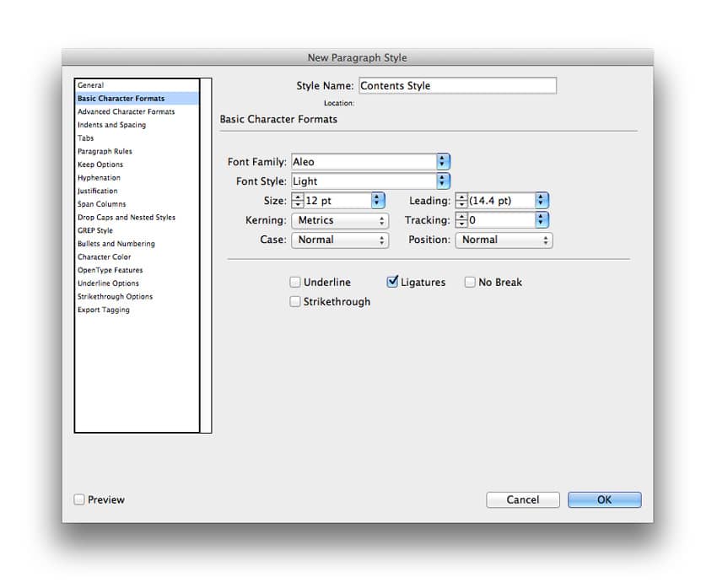Select Basic Character Formats in sidebar list
The height and width of the screenshot is (588, 717).
point(137,99)
